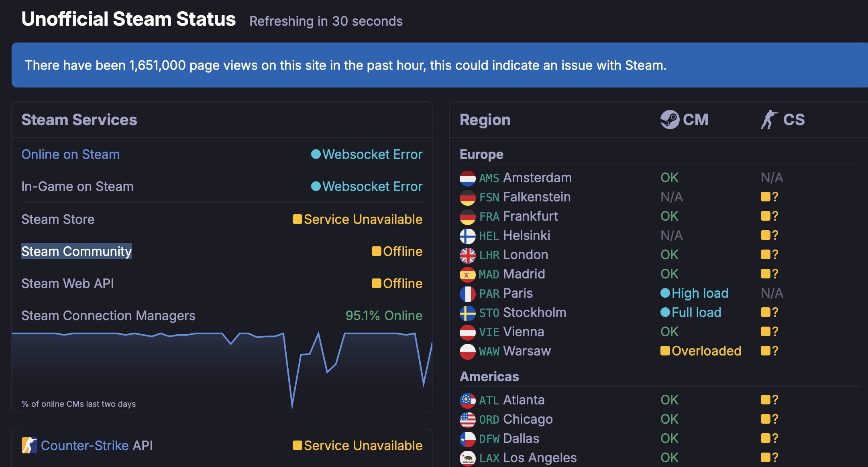Click the blue High load dot for Paris

[x=665, y=293]
